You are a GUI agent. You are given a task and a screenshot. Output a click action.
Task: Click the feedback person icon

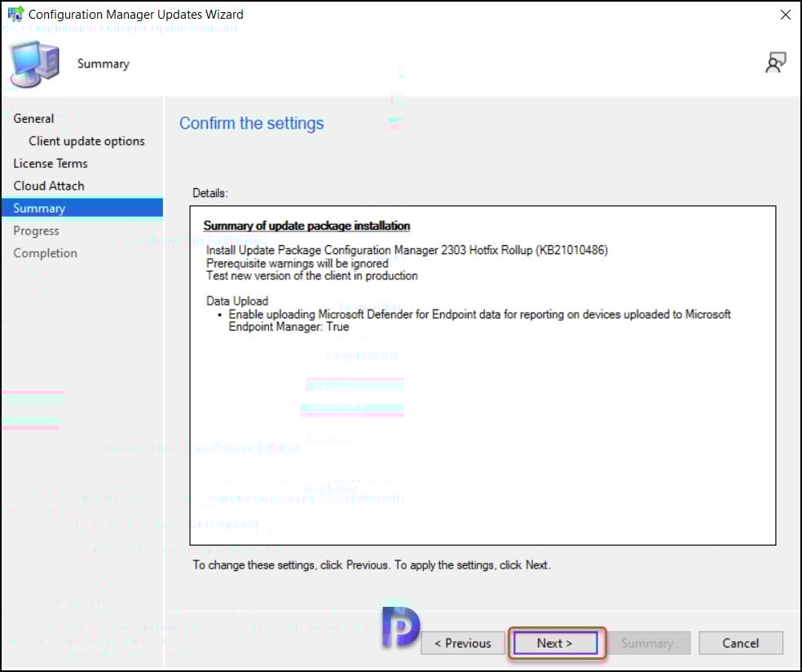coord(775,63)
